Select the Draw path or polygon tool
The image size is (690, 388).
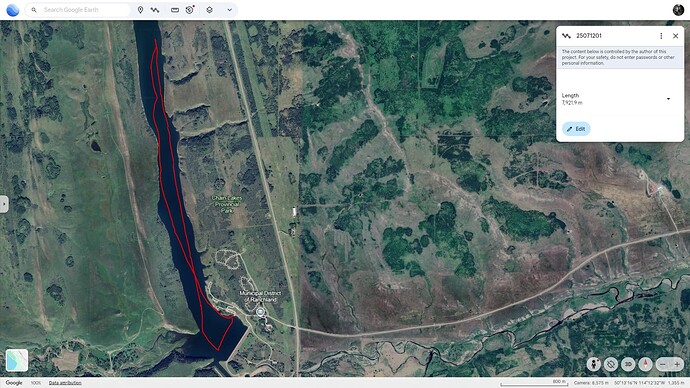pos(155,10)
